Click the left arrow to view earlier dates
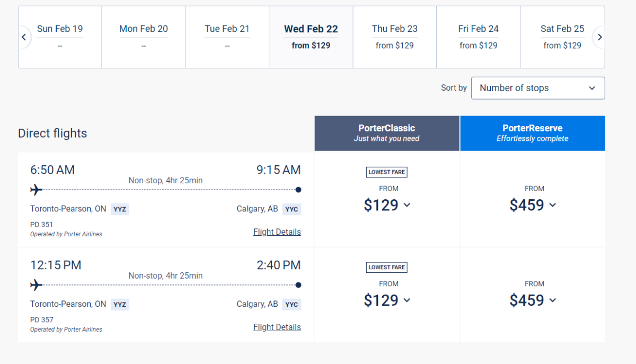The height and width of the screenshot is (364, 636). (24, 37)
